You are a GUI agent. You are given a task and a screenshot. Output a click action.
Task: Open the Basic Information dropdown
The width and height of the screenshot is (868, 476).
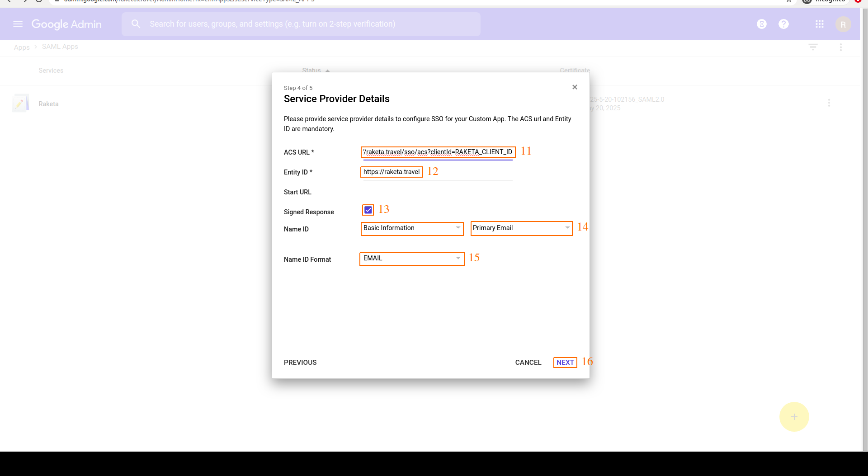point(412,228)
